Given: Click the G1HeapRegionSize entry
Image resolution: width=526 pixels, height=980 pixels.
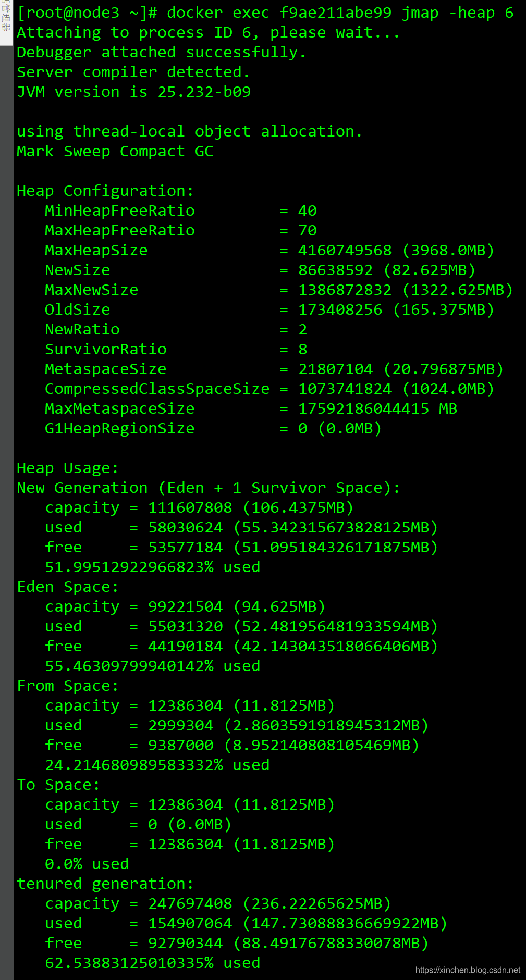Looking at the screenshot, I should (x=214, y=429).
